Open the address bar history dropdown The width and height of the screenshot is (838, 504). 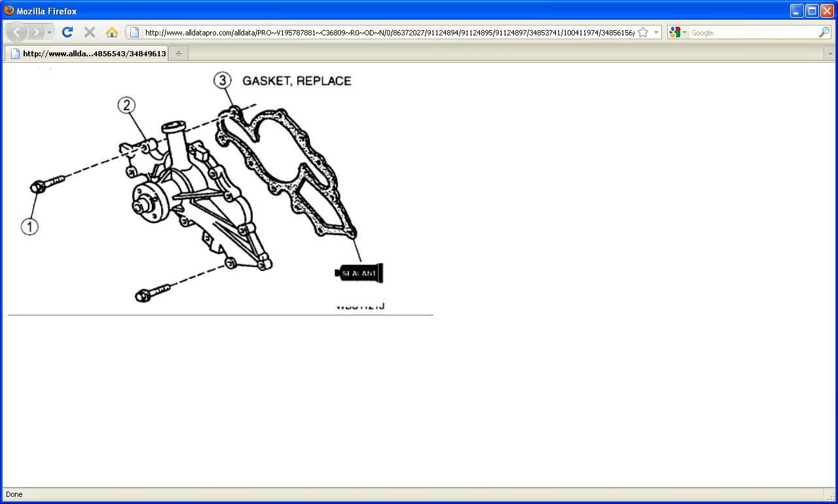click(656, 32)
